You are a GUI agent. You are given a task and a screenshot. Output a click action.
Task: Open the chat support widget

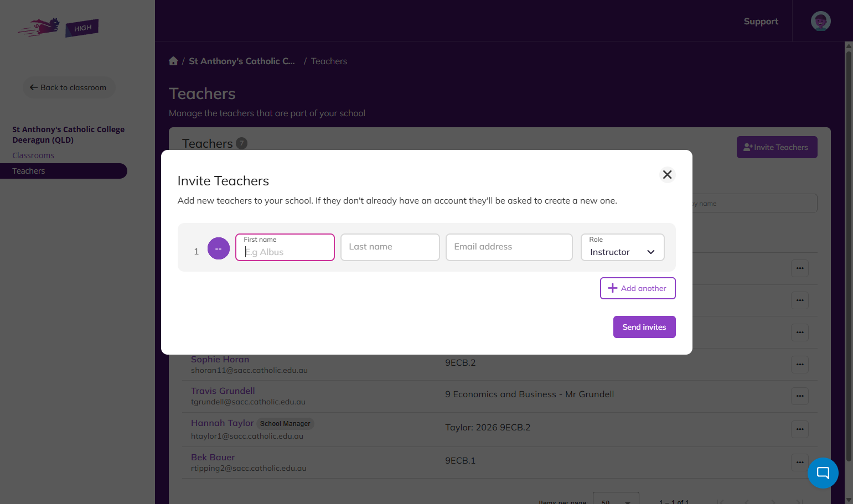tap(823, 473)
